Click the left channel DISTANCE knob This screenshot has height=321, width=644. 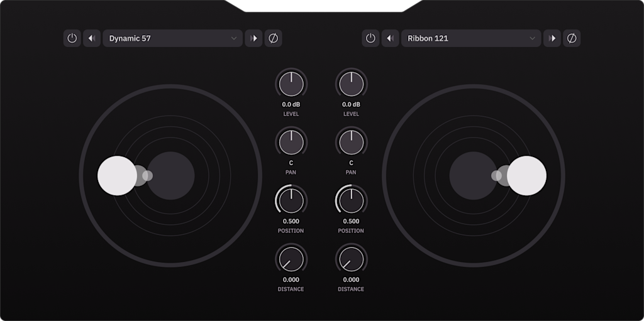coord(291,259)
